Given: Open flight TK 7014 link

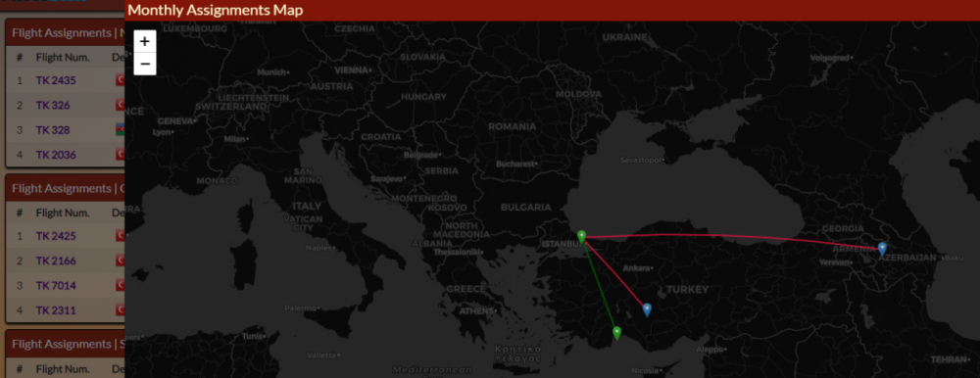Looking at the screenshot, I should (x=56, y=286).
